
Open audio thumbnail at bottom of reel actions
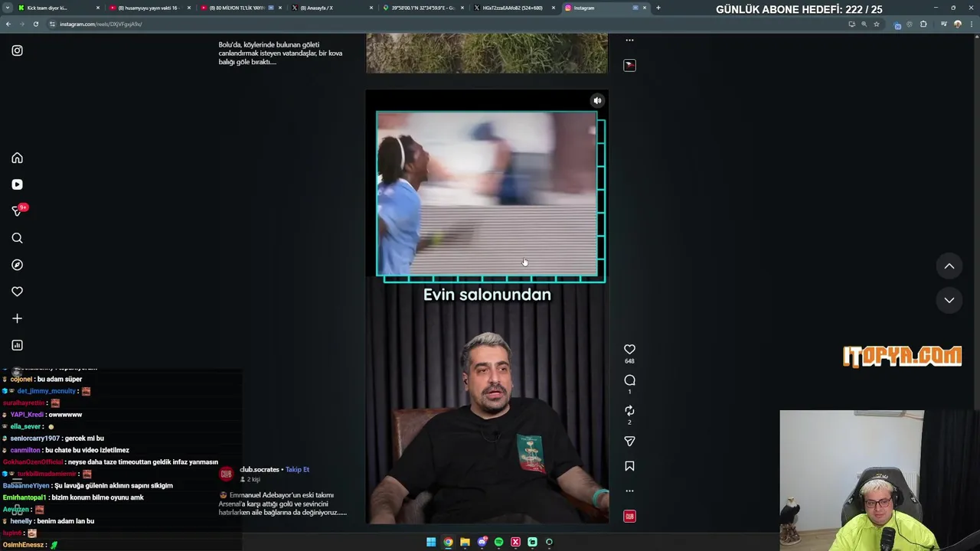(x=629, y=517)
